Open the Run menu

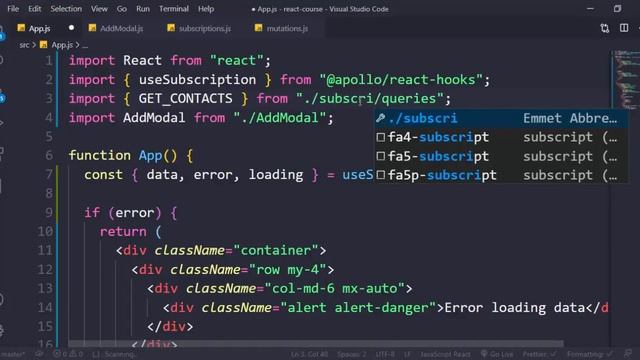143,9
